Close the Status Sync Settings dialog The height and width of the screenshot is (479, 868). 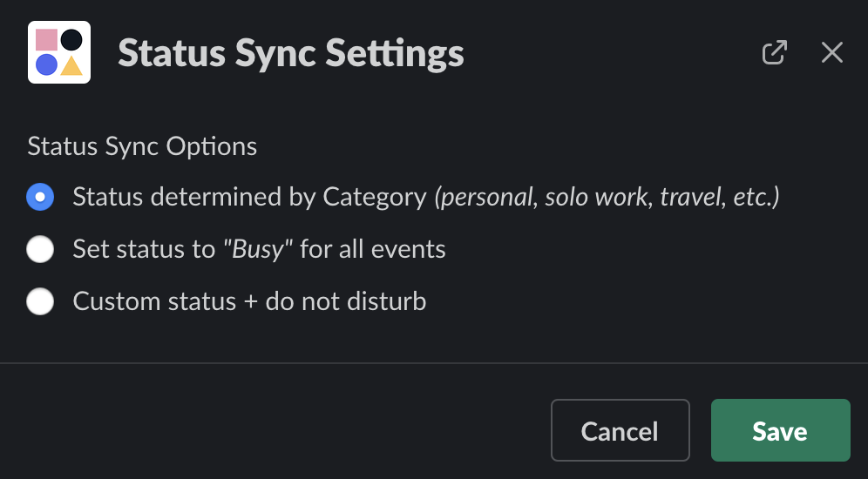pyautogui.click(x=832, y=53)
